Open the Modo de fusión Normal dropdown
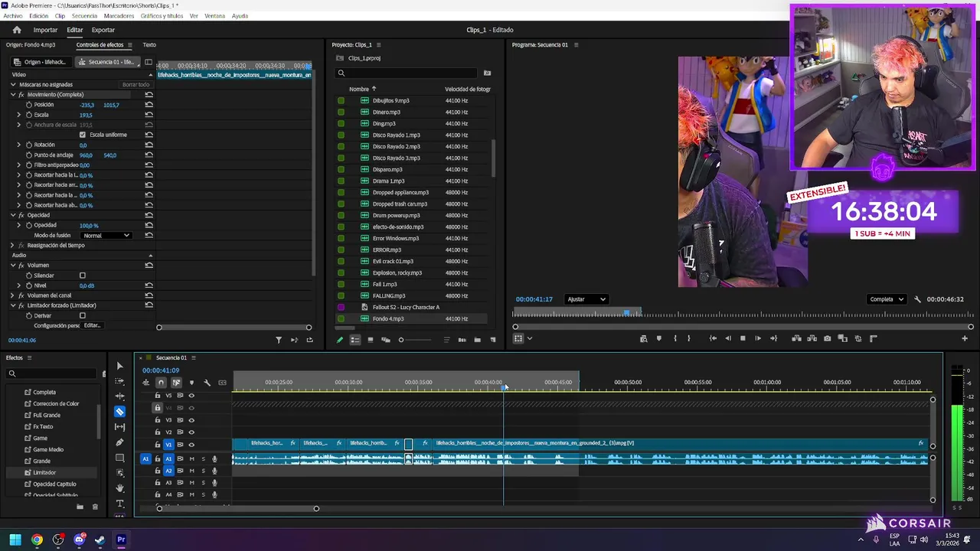This screenshot has width=980, height=551. coord(106,235)
